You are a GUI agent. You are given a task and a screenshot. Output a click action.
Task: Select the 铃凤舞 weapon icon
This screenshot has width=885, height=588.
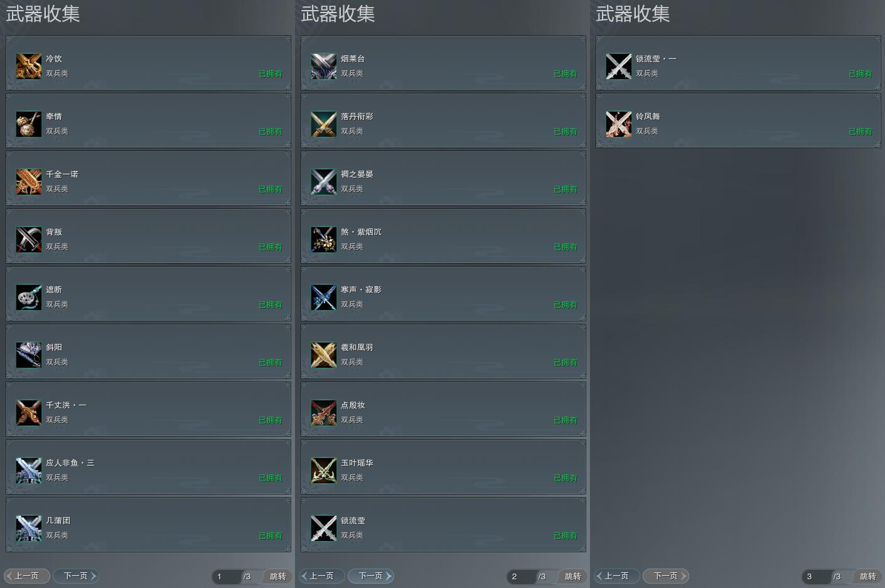click(619, 124)
